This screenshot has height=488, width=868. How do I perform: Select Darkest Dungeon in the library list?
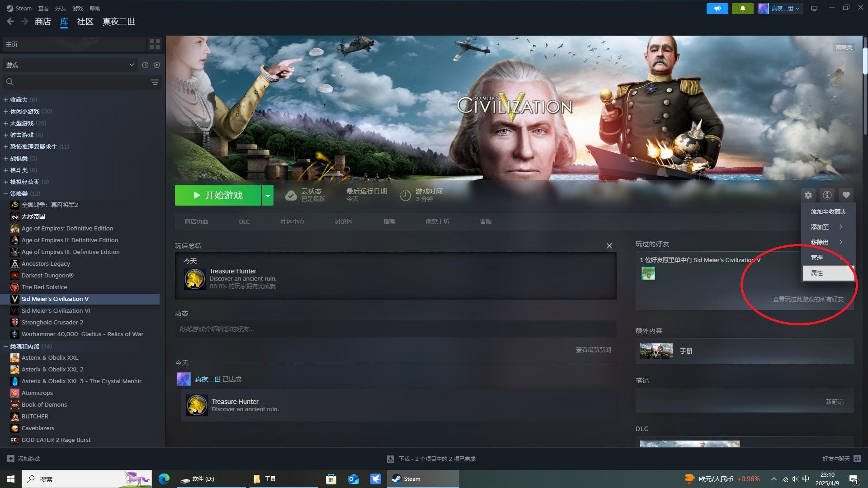click(47, 276)
